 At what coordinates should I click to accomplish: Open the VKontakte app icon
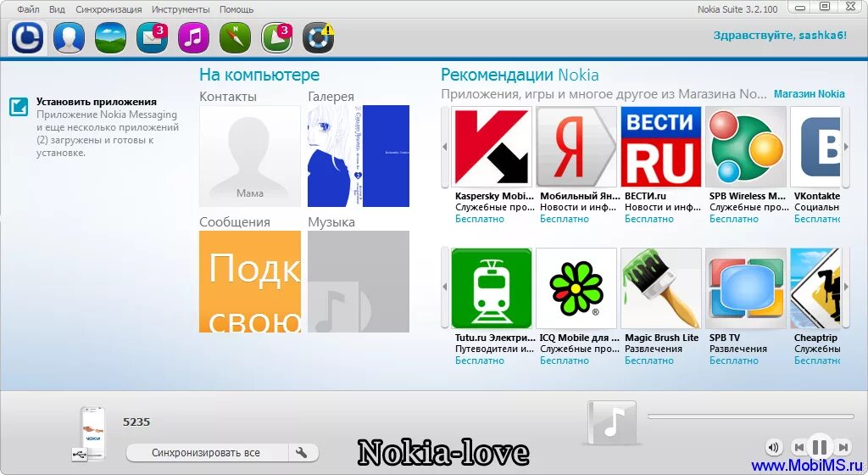pyautogui.click(x=815, y=147)
